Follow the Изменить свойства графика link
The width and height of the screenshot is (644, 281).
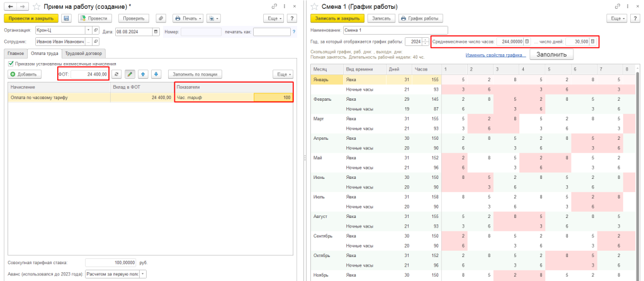point(495,55)
